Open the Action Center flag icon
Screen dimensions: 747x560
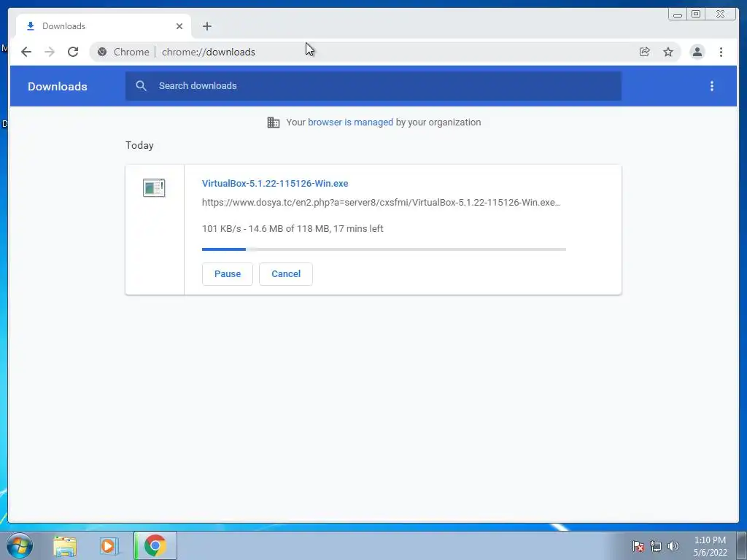click(638, 545)
